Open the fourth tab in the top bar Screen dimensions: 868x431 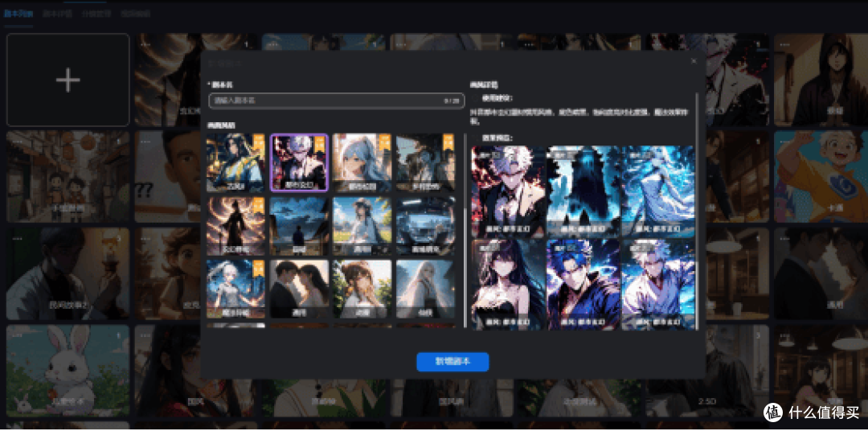point(136,14)
